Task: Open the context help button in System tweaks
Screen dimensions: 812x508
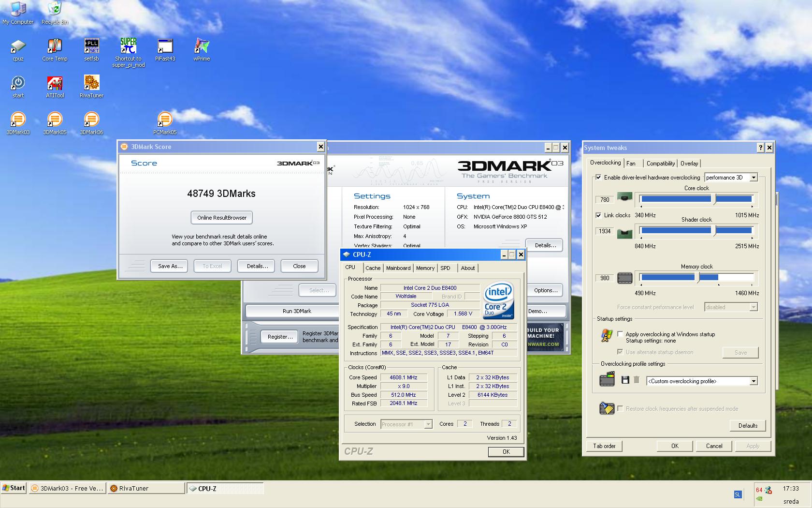Action: [760, 148]
